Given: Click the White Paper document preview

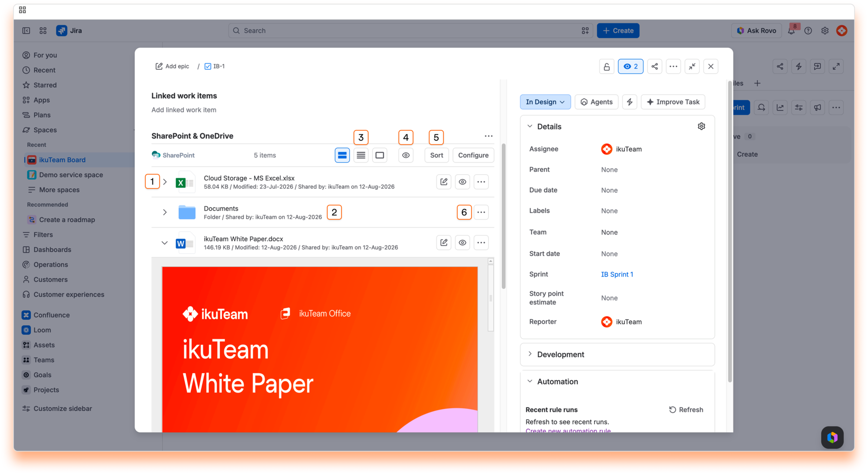Looking at the screenshot, I should click(320, 349).
